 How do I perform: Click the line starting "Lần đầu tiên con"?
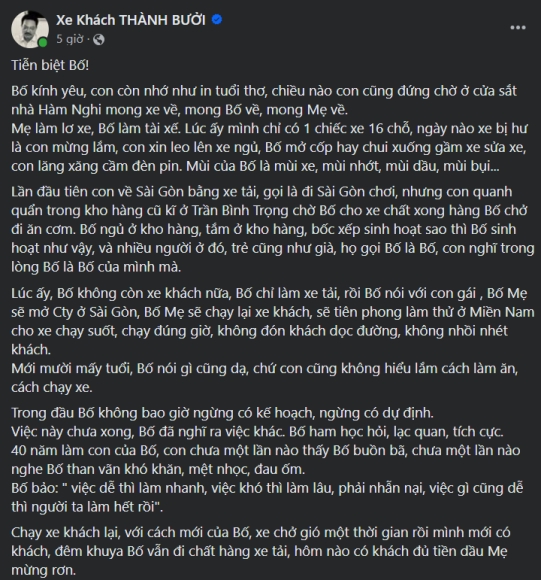[x=261, y=192]
